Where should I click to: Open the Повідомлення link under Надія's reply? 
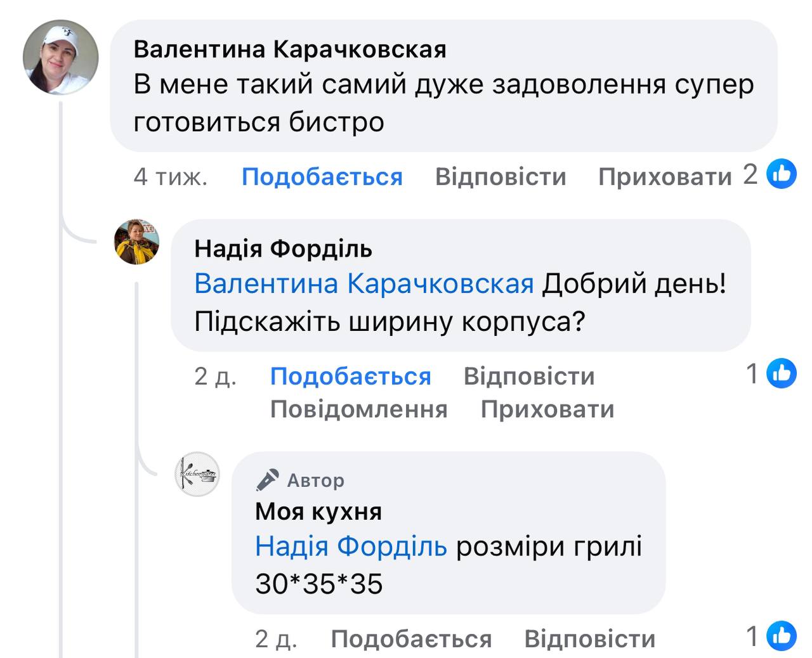358,409
